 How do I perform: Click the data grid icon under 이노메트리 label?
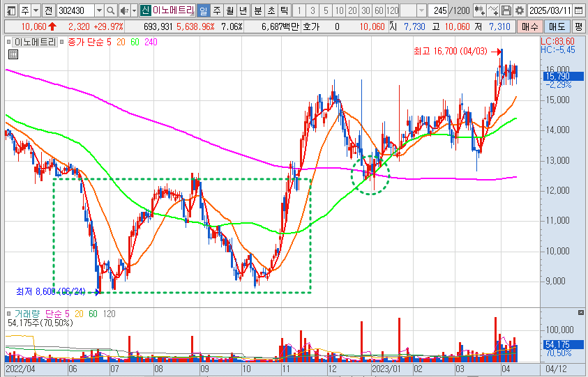tap(13, 54)
